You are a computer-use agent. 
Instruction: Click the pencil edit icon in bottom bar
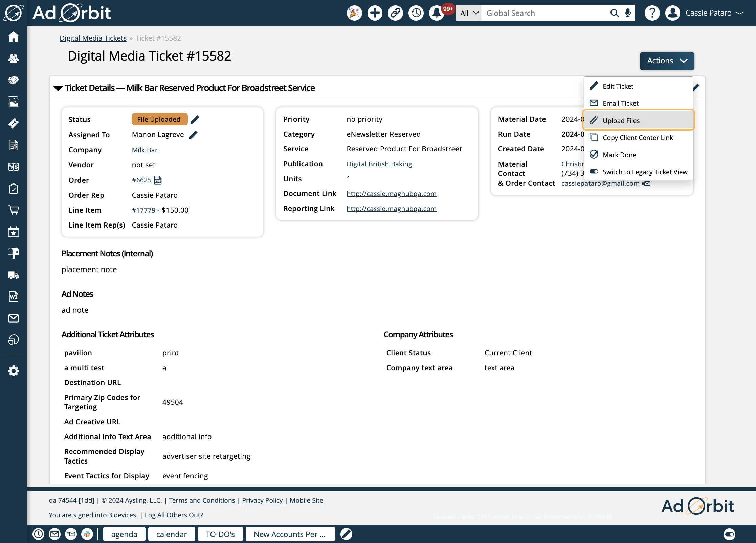[x=346, y=534]
